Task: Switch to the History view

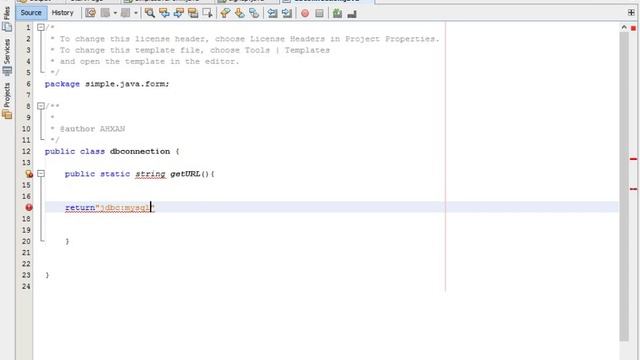Action: point(62,13)
